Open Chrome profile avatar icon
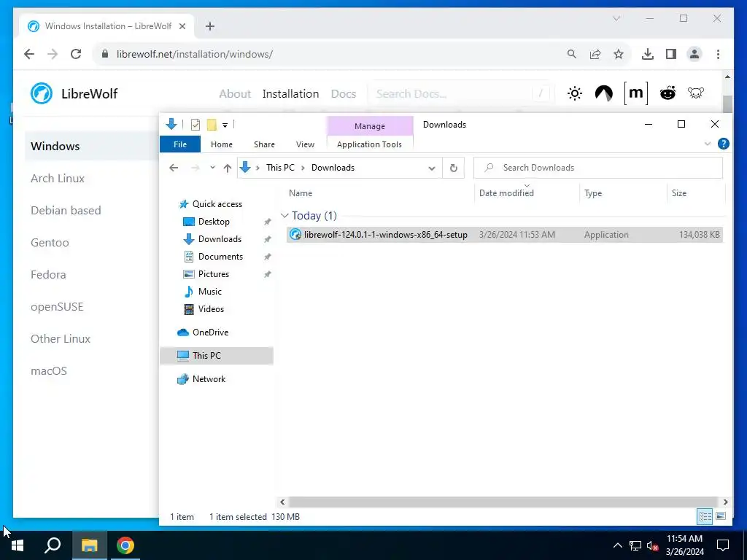Screen dimensions: 747x560 tap(694, 54)
